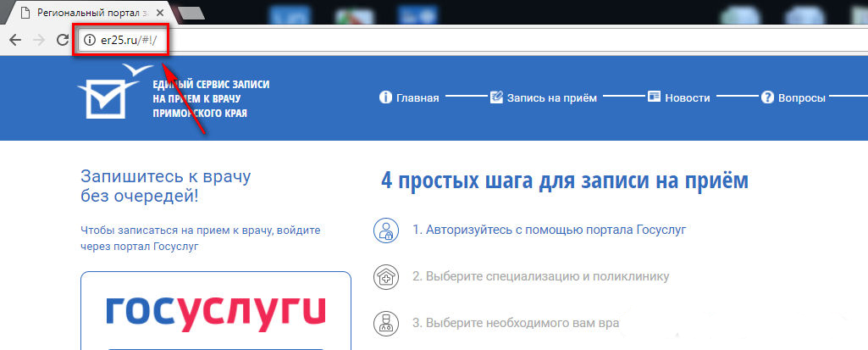This screenshot has height=350, width=868.
Task: Close the Региональный портал tab
Action: coord(161,13)
